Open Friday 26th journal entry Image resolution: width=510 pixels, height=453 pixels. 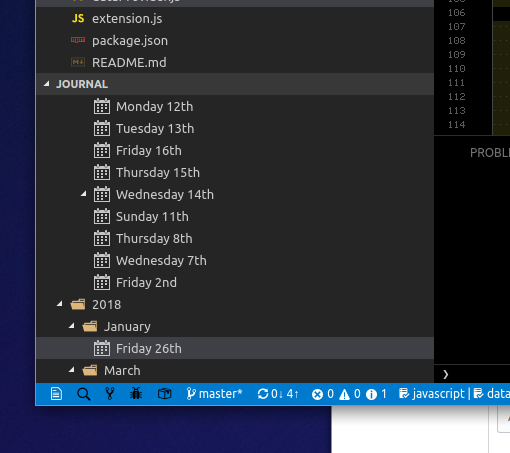coord(235,348)
